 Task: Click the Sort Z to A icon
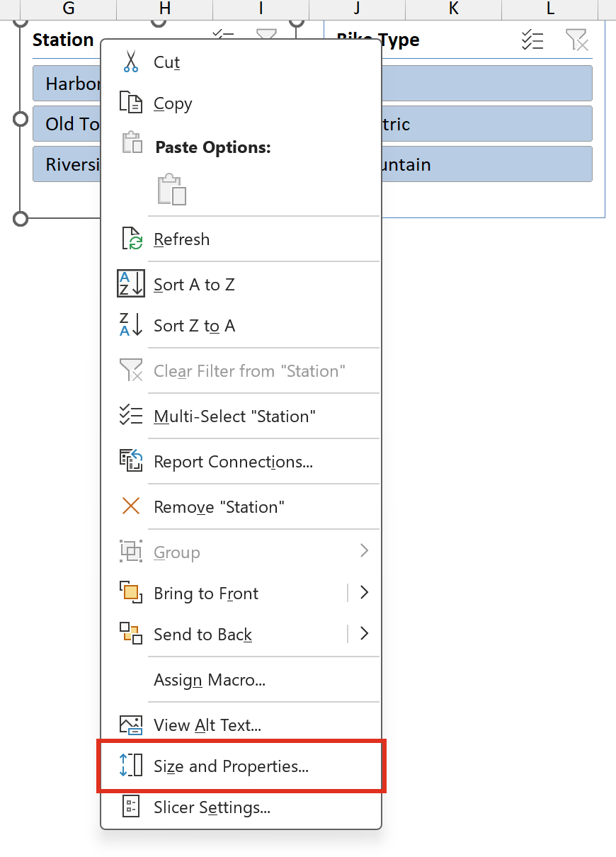[x=131, y=325]
